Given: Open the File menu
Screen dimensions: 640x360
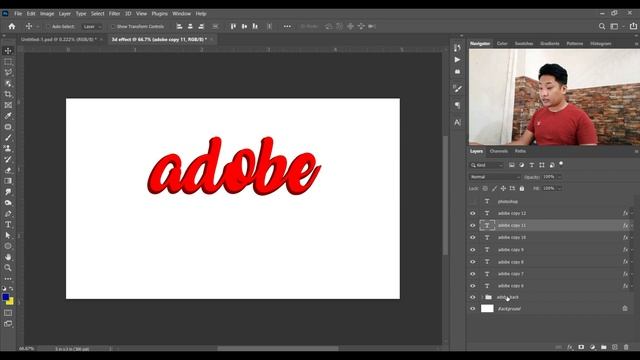Looking at the screenshot, I should [18, 13].
